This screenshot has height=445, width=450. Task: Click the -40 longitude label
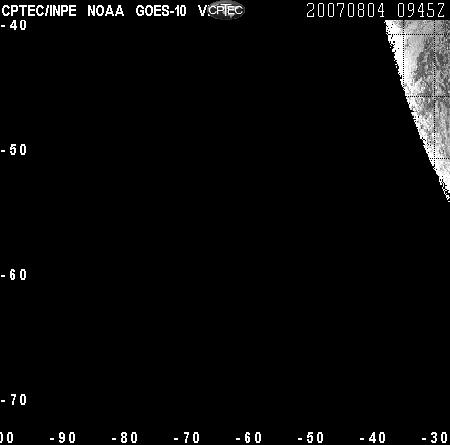[373, 438]
